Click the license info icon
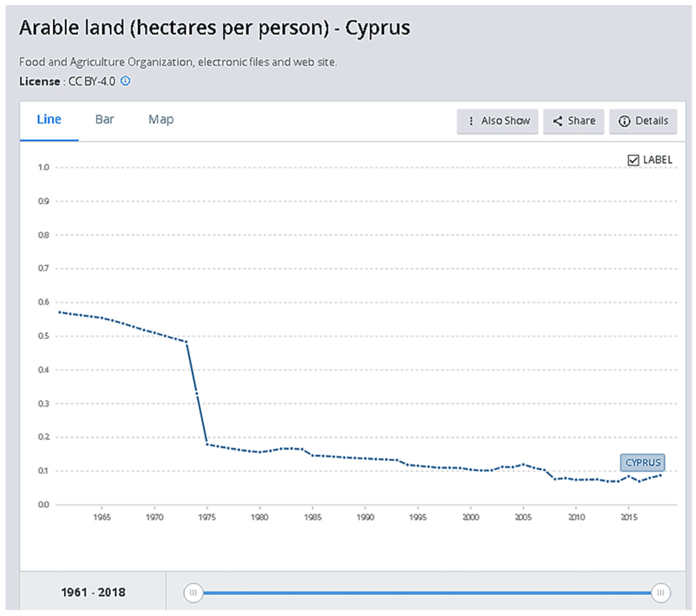Viewport: 696px width, 616px height. [x=126, y=81]
